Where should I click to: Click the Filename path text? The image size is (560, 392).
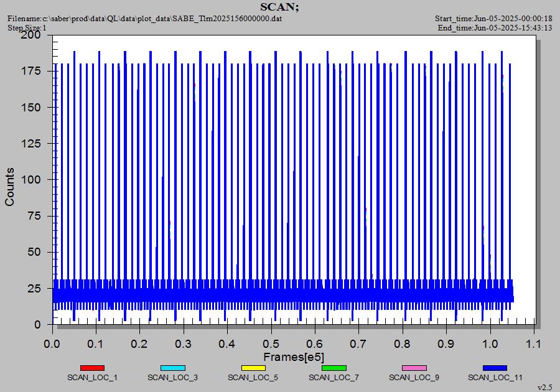(144, 18)
